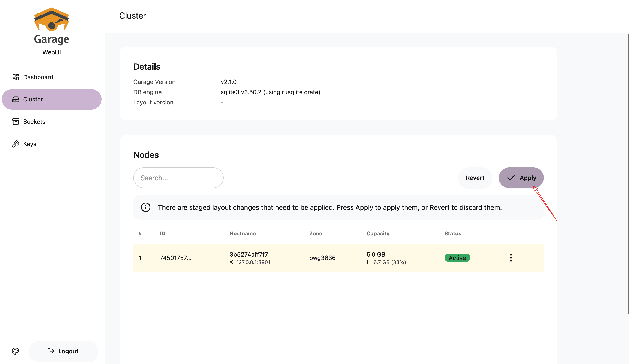
Task: Click the disk icon beside 6.7 GB
Action: pyautogui.click(x=369, y=262)
